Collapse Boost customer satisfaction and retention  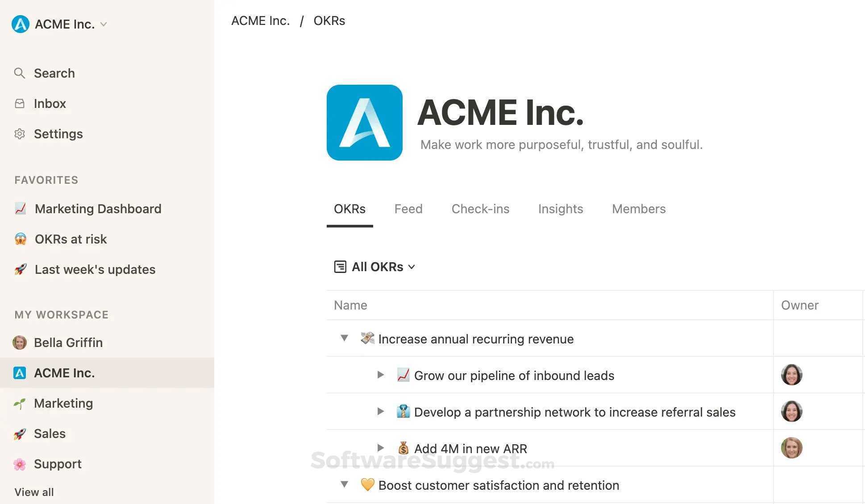[344, 484]
